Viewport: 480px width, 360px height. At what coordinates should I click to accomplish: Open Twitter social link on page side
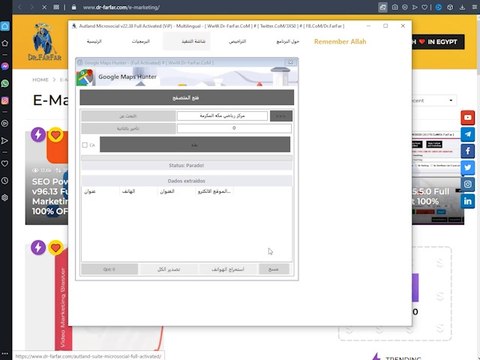[468, 168]
